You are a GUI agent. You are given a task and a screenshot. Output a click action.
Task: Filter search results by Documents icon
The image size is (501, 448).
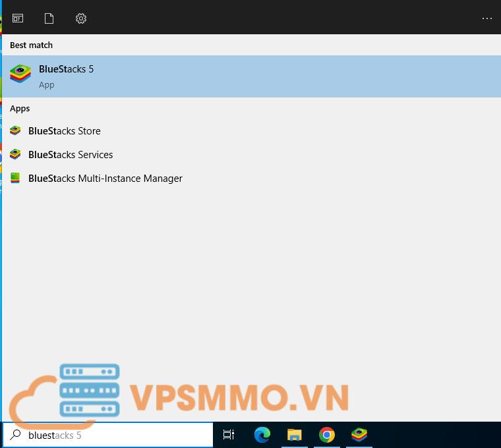point(49,18)
